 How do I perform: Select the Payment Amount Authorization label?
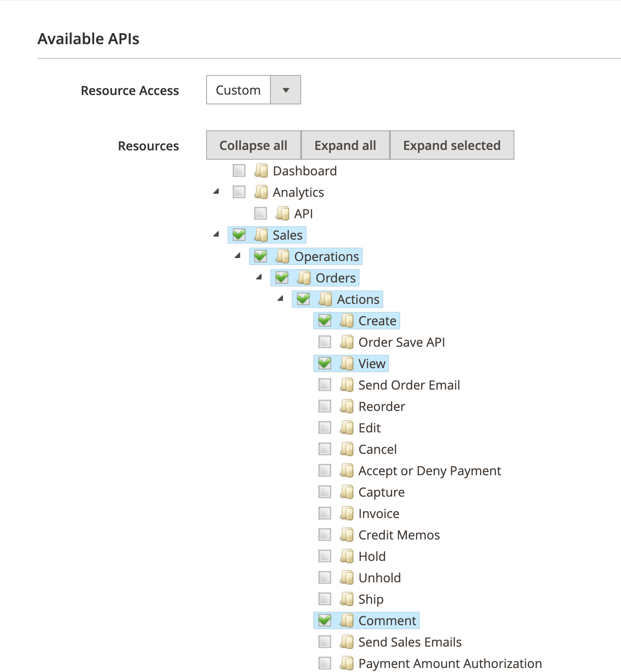[x=450, y=664]
